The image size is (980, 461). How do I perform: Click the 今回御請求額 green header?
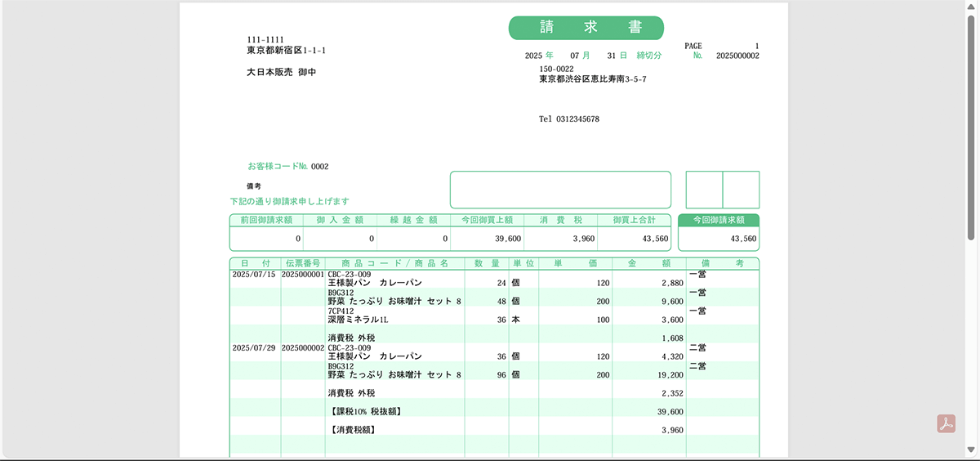coord(719,220)
